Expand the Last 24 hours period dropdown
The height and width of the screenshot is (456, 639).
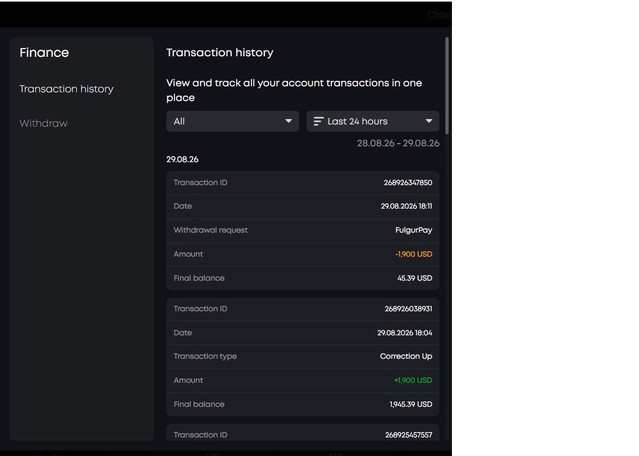tap(373, 121)
